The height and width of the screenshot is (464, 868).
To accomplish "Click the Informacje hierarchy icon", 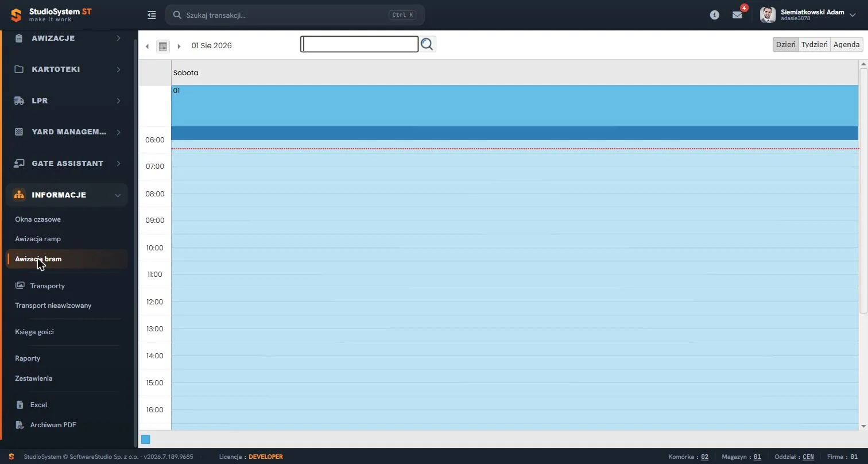I will tap(19, 195).
